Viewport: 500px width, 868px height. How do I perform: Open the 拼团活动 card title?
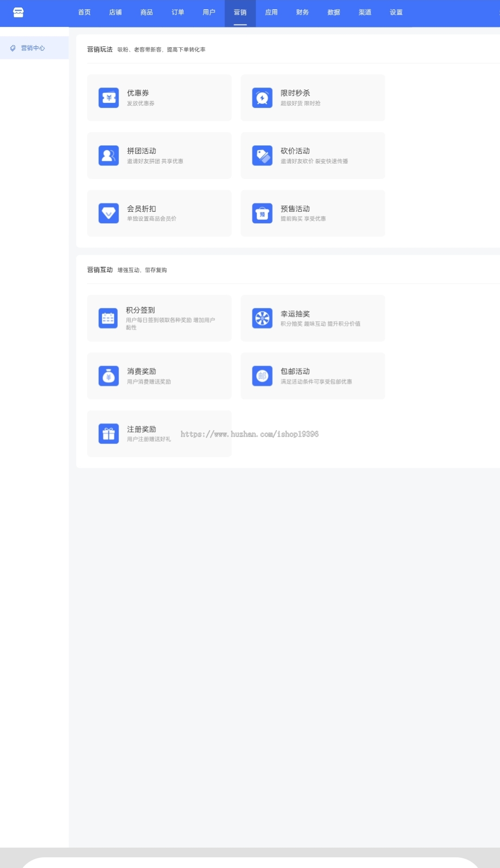tap(141, 151)
